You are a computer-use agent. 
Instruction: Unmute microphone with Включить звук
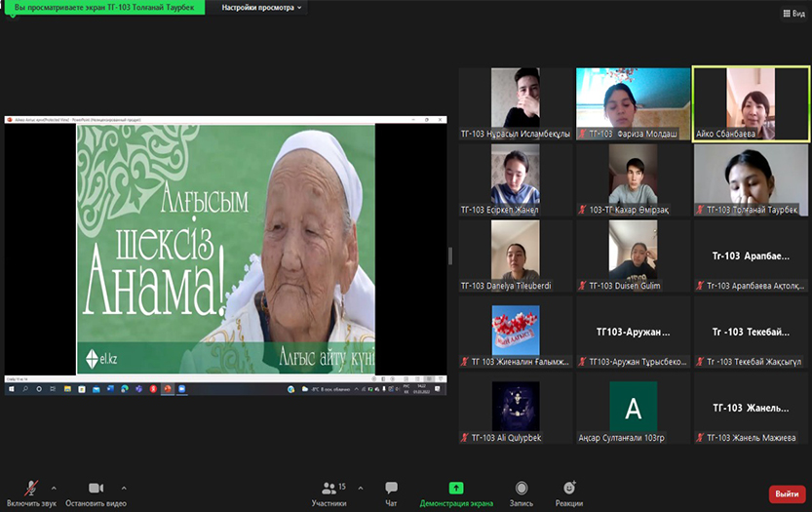click(x=32, y=489)
